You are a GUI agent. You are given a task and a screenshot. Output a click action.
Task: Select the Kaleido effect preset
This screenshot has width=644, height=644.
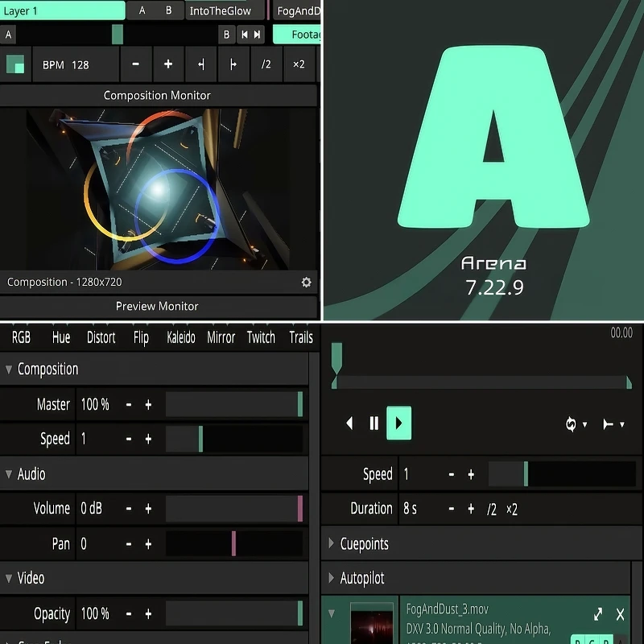[x=180, y=337]
